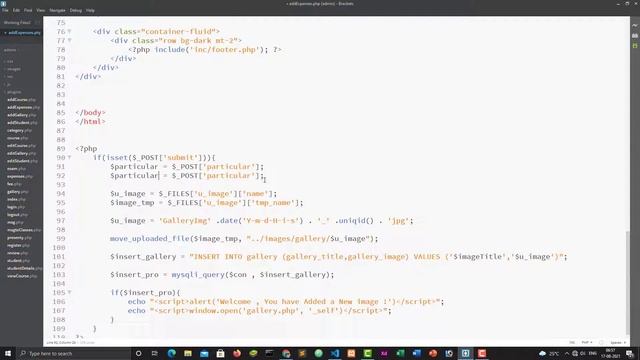Open Windows Start menu
The width and height of the screenshot is (640, 360).
pyautogui.click(x=8, y=353)
